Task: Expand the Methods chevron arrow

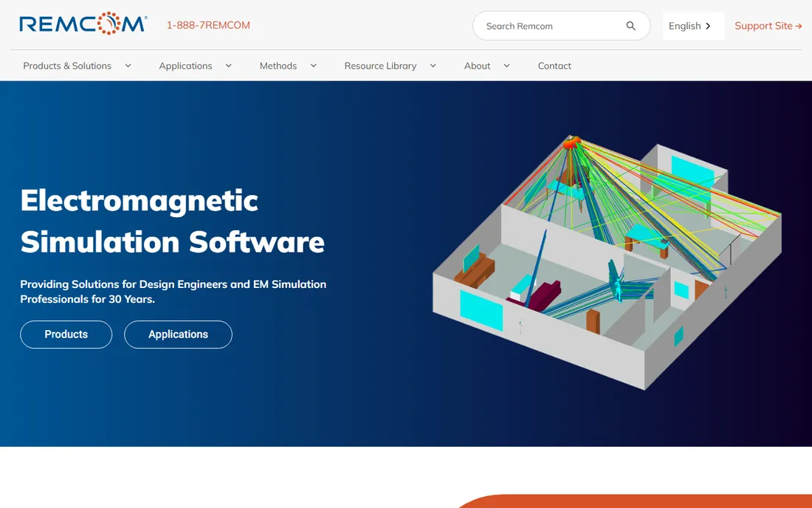Action: (x=313, y=66)
